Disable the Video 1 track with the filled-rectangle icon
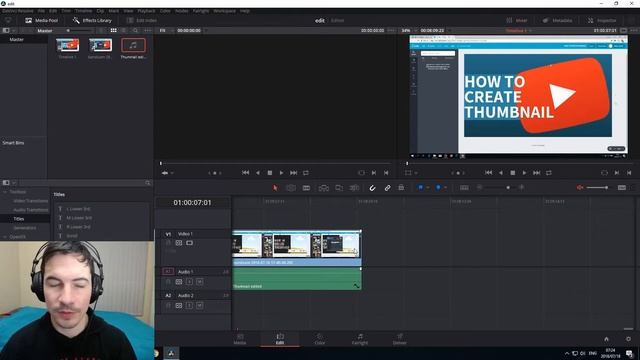The image size is (640, 360). (x=189, y=243)
